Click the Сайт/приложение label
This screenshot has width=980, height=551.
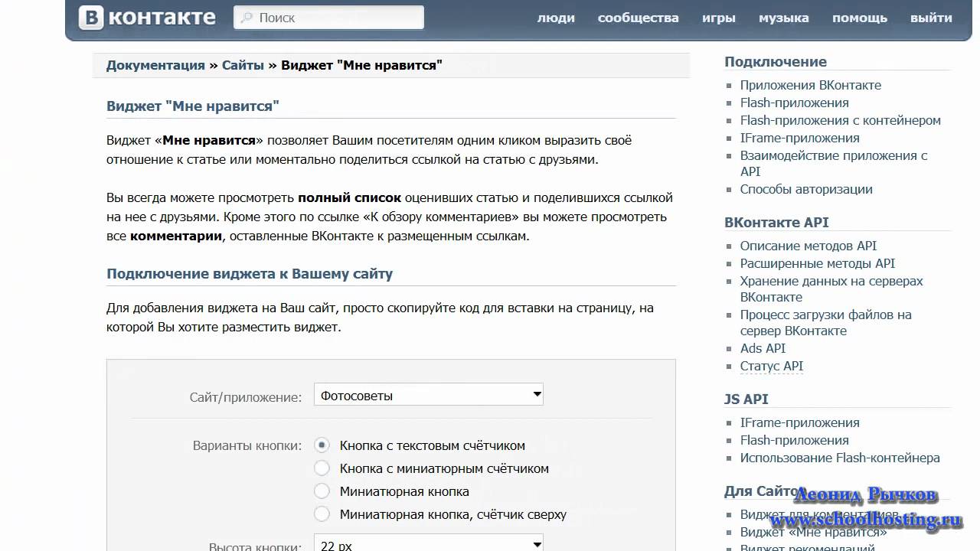[246, 397]
